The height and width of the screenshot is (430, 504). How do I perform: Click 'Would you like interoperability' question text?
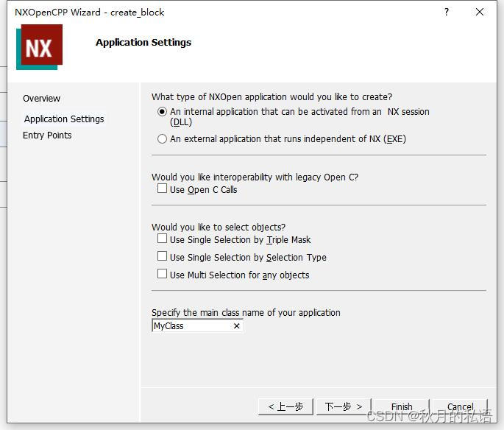(255, 177)
